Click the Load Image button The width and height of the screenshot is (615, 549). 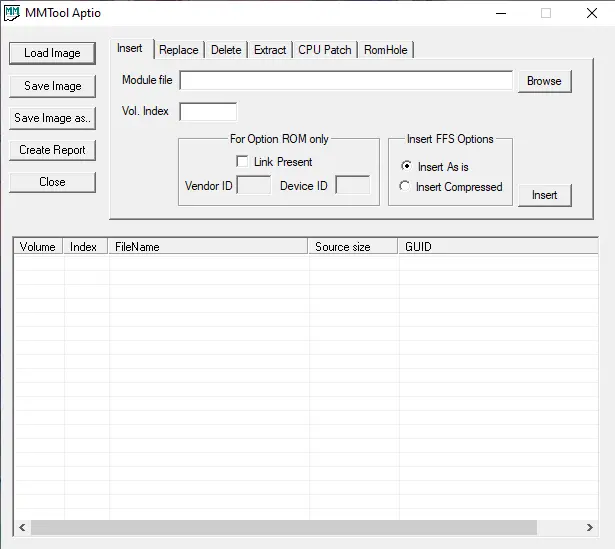point(52,53)
